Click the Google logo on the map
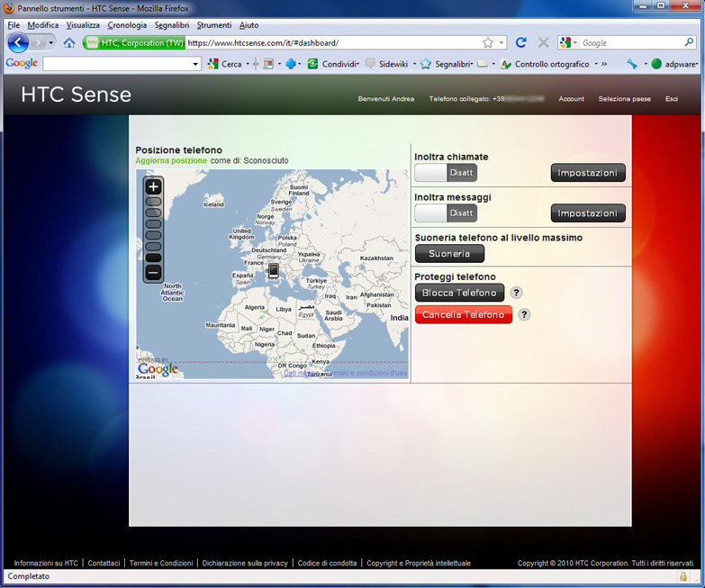This screenshot has height=588, width=705. click(158, 369)
